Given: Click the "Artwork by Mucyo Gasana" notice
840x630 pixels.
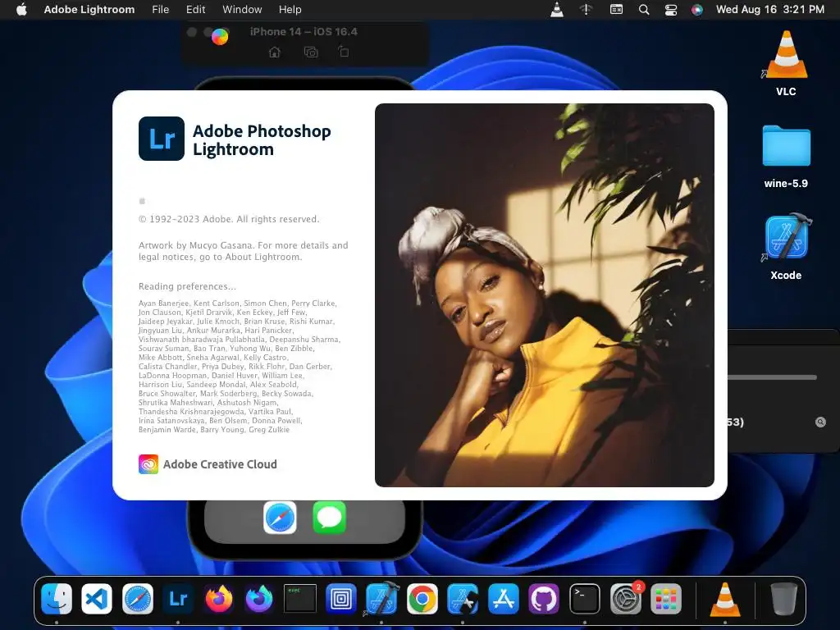Looking at the screenshot, I should [x=243, y=251].
